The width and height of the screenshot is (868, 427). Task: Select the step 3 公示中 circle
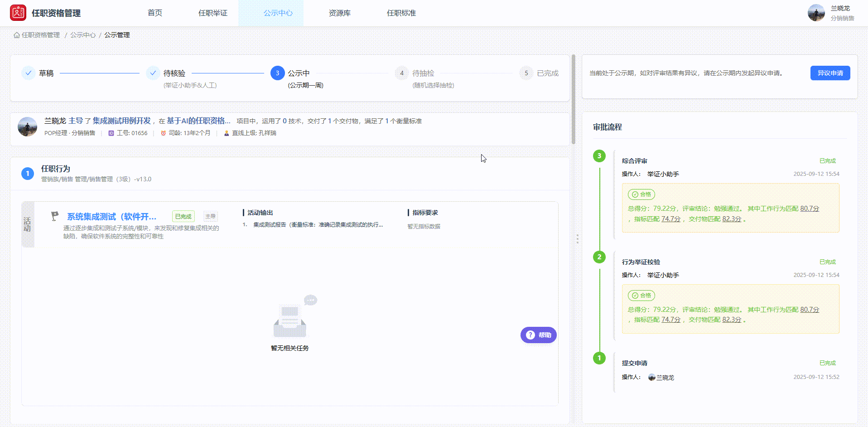[277, 73]
